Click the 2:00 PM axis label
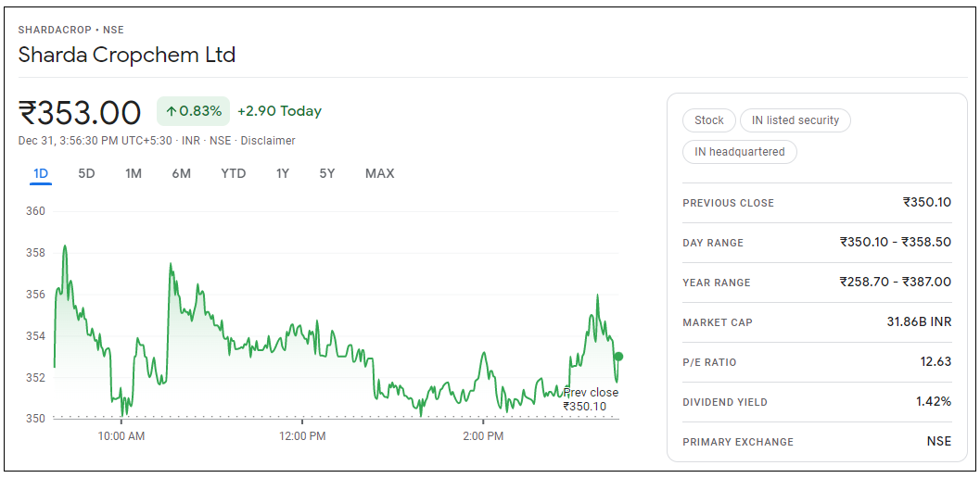980x478 pixels. click(483, 436)
